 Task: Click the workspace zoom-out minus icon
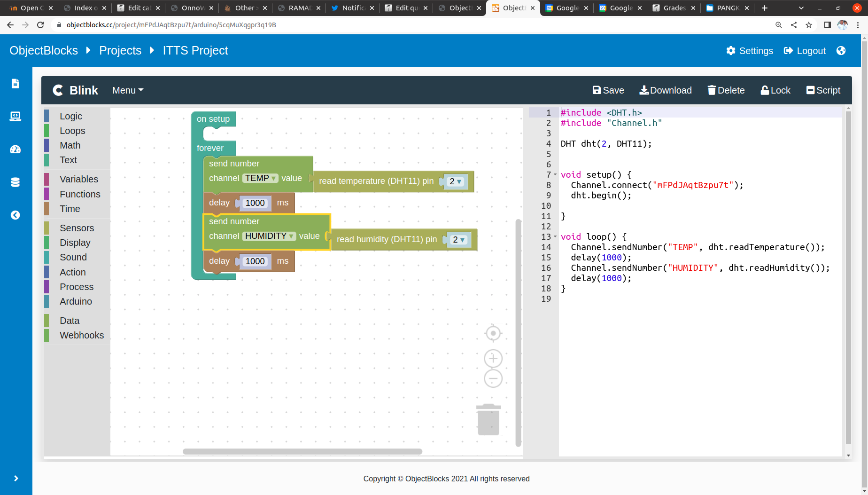493,378
